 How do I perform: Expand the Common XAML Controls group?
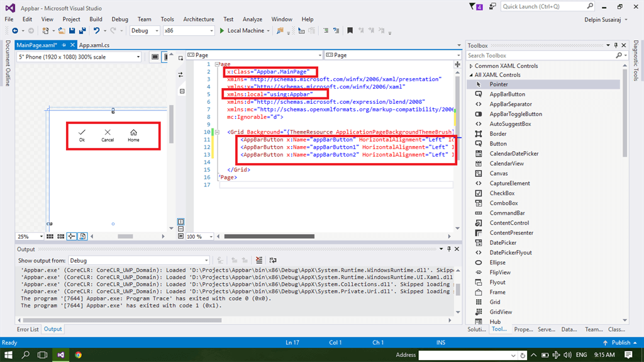(471, 65)
